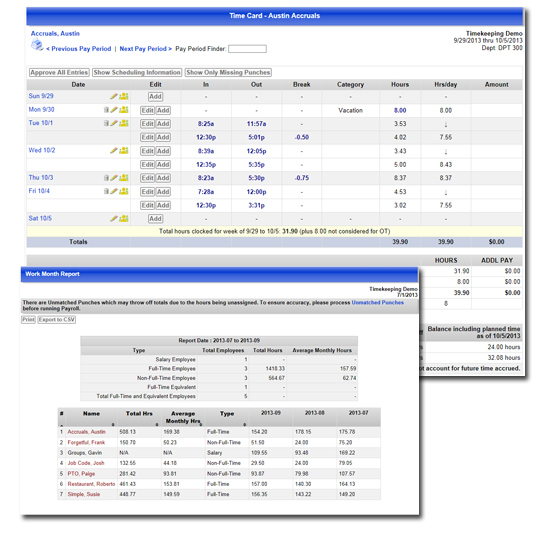Open the yellow people icon for Thu 10/3
550x550 pixels.
tap(123, 178)
